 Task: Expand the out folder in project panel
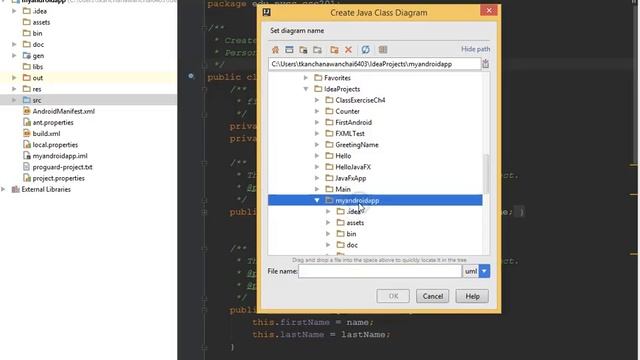(14, 78)
